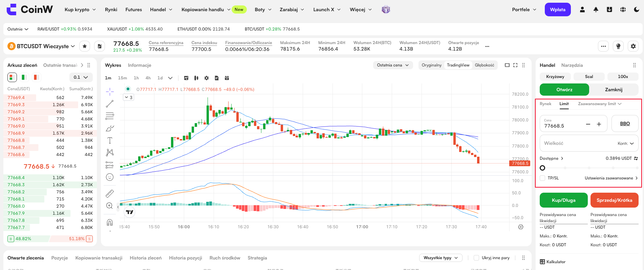644x270 pixels.
Task: Click Sprzedaj/Krótka sell button
Action: [615, 200]
